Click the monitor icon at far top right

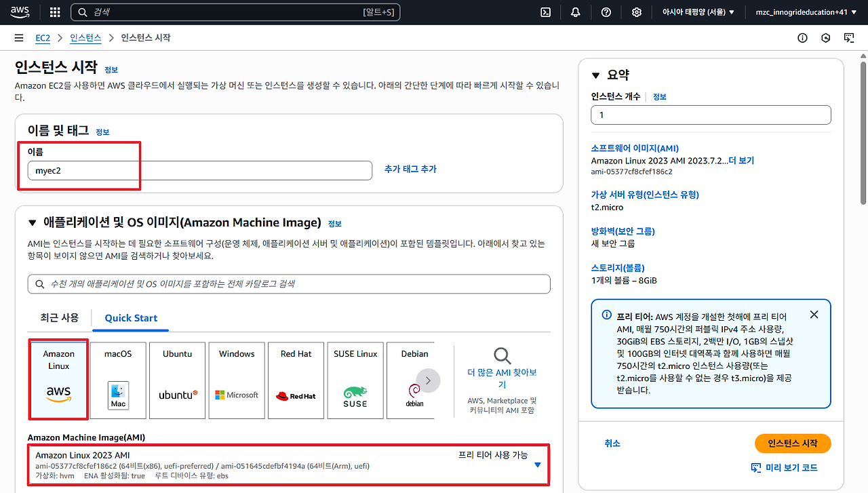click(x=849, y=38)
